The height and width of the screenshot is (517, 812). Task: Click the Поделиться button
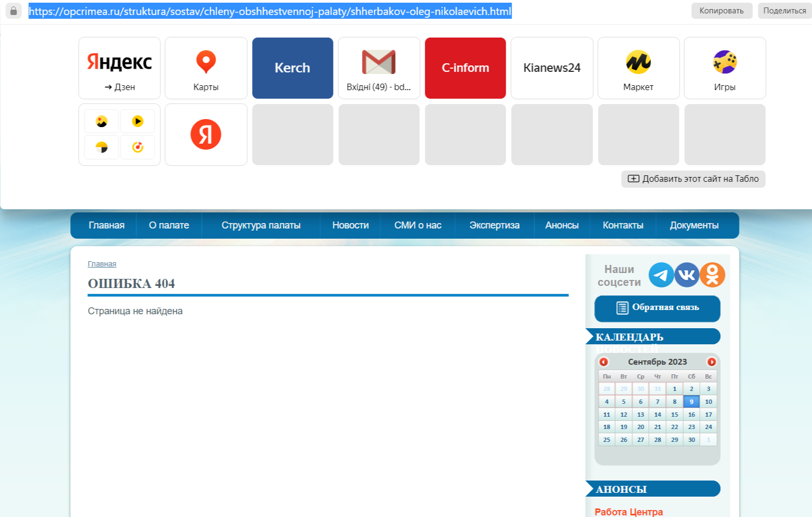tap(785, 11)
